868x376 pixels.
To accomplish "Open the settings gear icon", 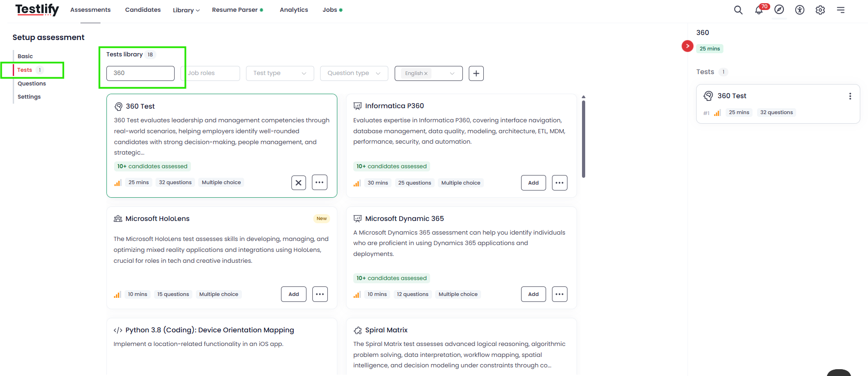I will (820, 10).
